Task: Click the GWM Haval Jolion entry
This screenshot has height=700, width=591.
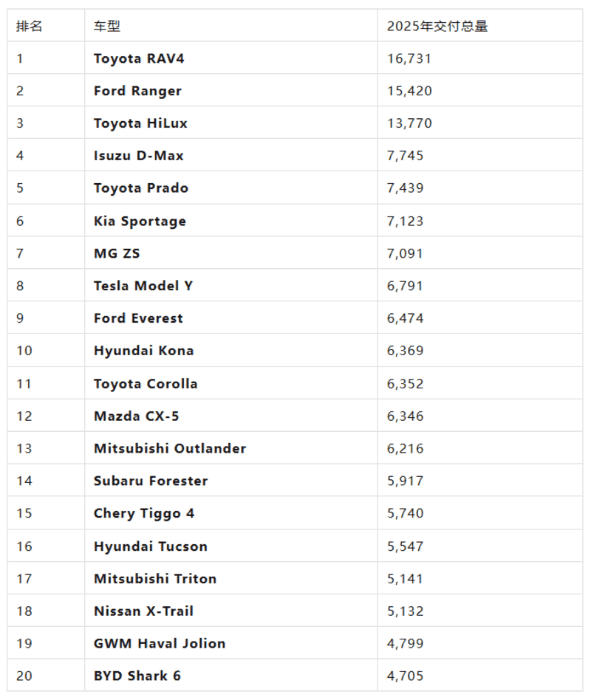Action: [x=160, y=643]
